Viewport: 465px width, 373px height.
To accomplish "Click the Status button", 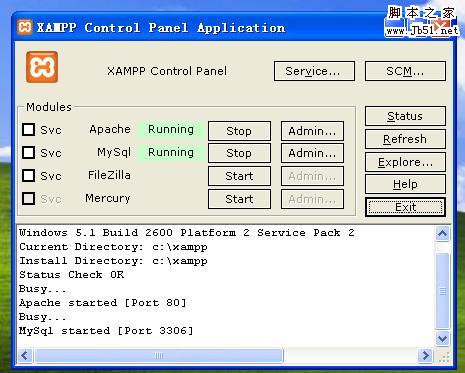I will click(x=405, y=116).
